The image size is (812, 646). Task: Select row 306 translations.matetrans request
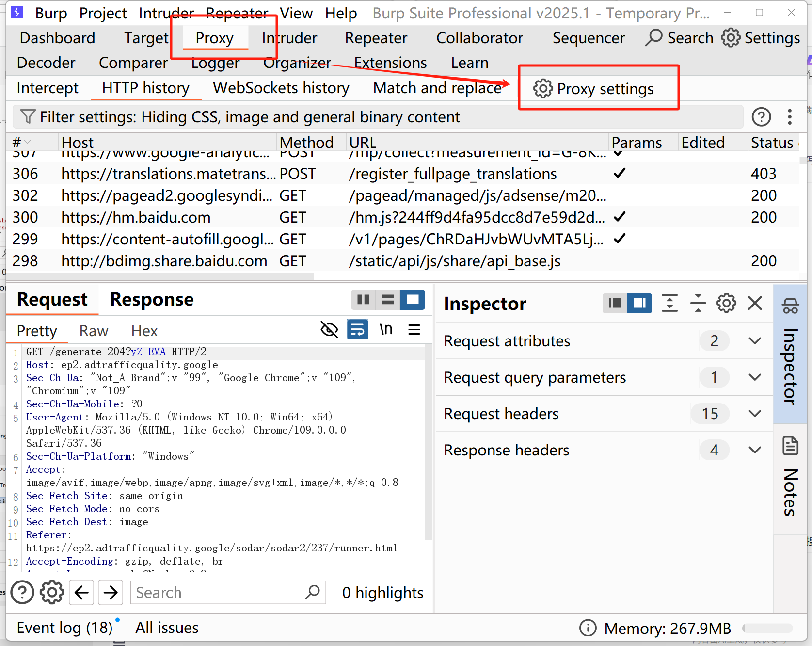tap(403, 174)
